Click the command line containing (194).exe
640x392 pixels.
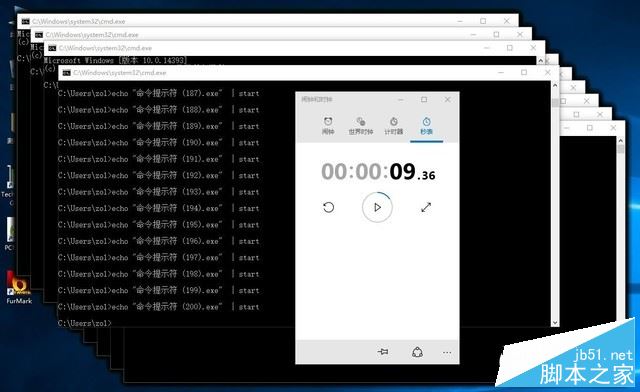pos(158,208)
